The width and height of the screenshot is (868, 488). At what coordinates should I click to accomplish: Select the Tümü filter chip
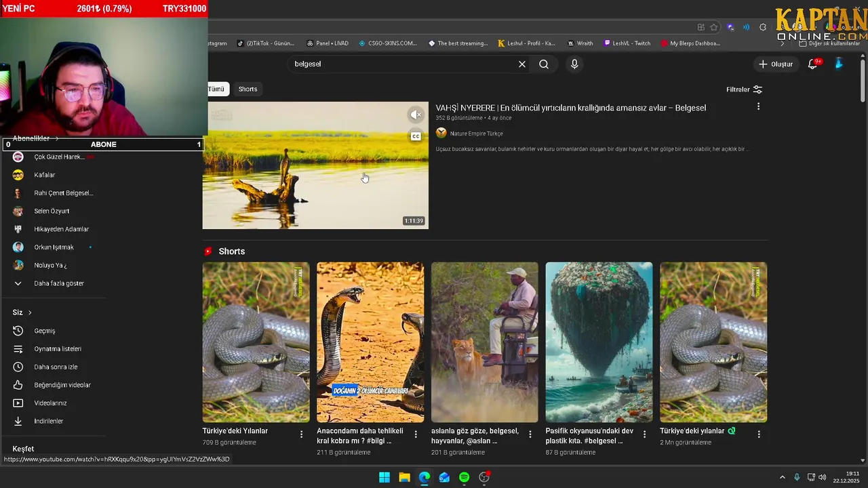[x=216, y=89]
